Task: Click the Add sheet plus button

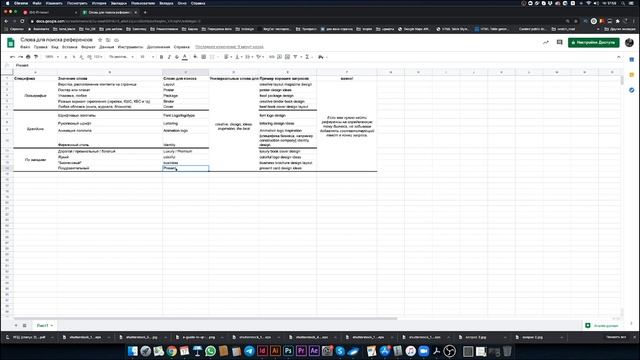Action: point(16,326)
